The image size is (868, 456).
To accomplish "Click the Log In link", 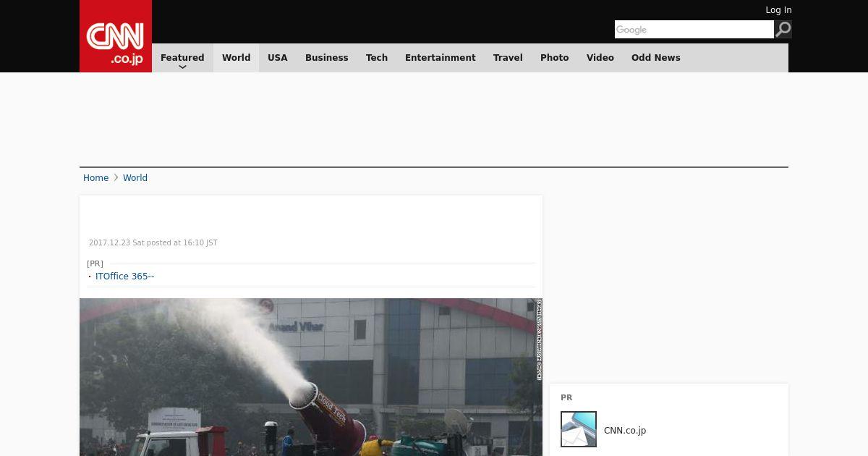I will click(x=778, y=10).
